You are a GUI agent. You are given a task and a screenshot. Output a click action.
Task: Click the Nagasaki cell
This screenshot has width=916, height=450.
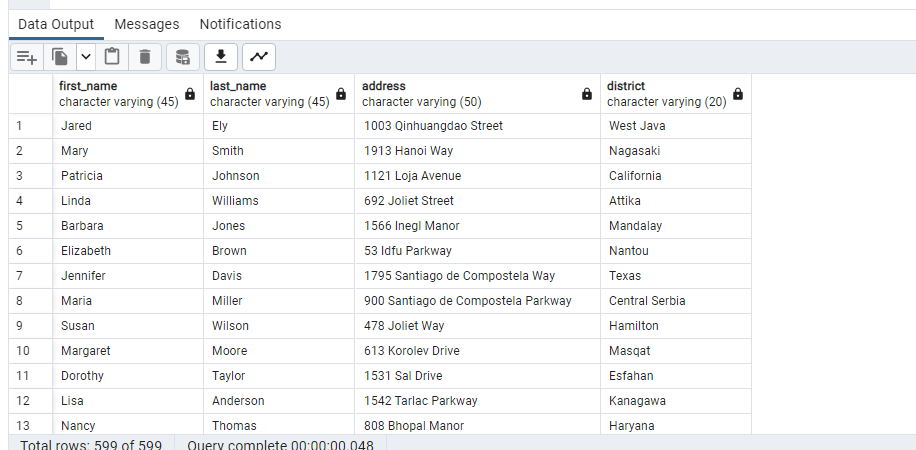coord(676,151)
